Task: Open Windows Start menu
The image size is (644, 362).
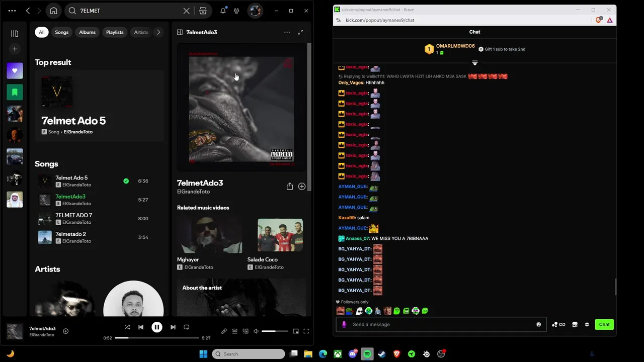Action: point(203,354)
